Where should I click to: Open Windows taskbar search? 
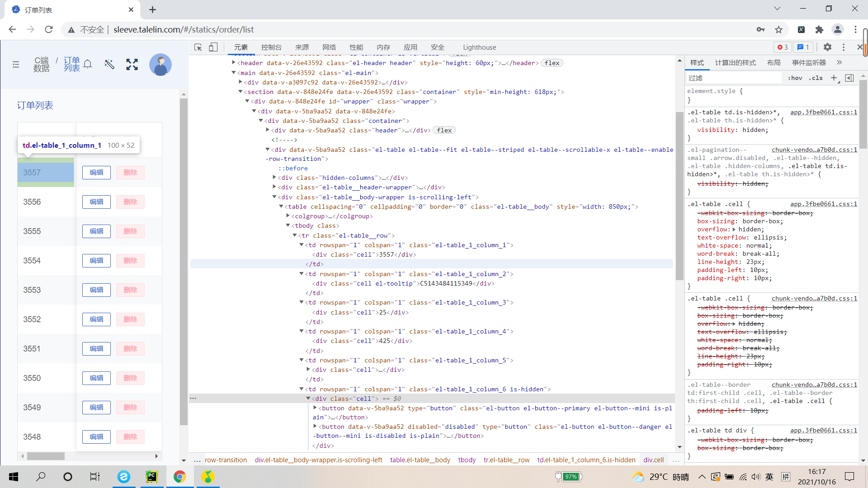(41, 477)
